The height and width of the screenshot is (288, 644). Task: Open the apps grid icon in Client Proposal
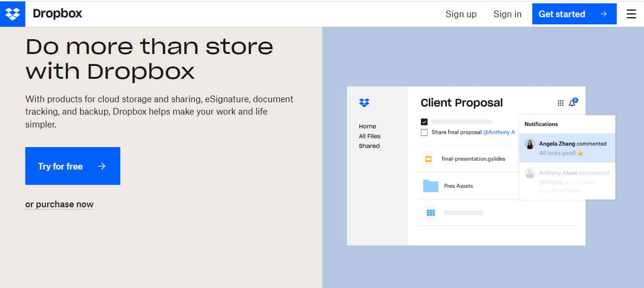(560, 103)
